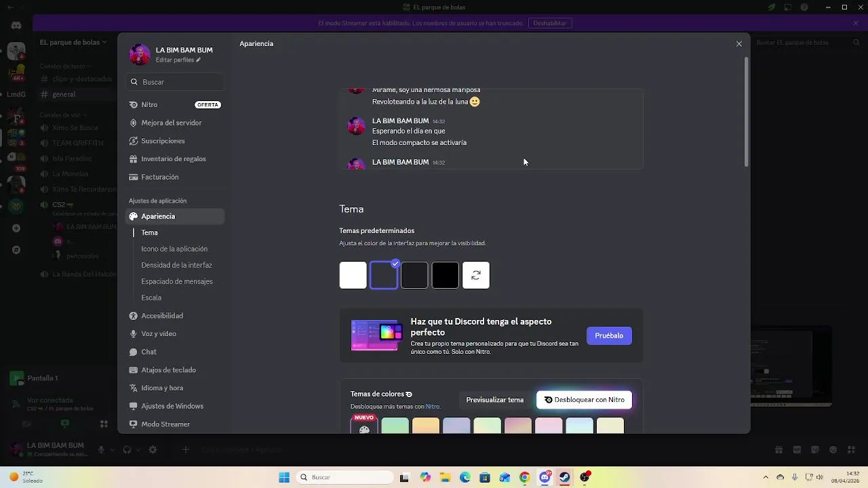The image size is (868, 488).
Task: Click Deshabilitar in the Streamer mode banner
Action: 550,23
